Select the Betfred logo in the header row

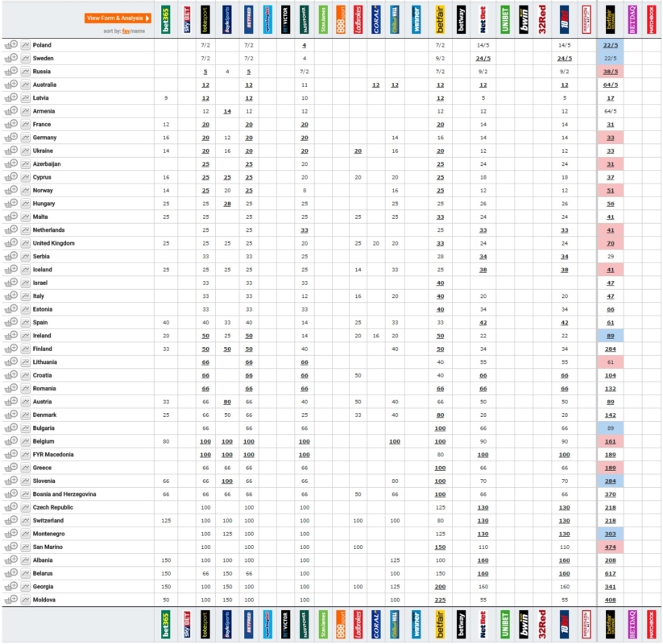tap(249, 20)
